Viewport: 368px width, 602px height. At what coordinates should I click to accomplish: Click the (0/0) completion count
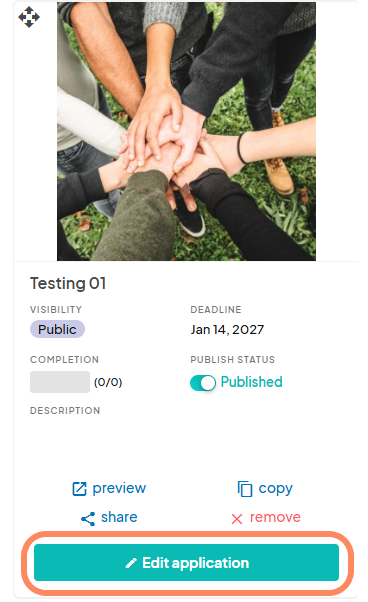[x=108, y=382]
